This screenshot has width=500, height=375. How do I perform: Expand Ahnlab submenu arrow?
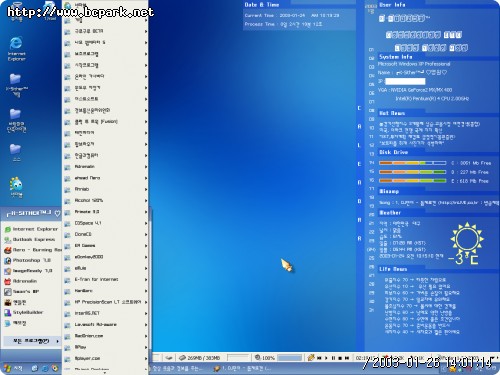[x=146, y=189]
